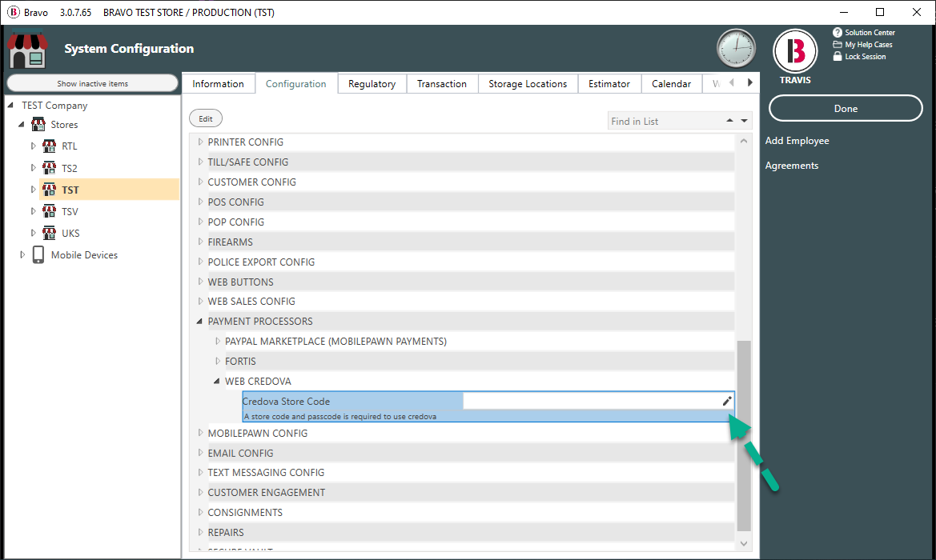Image resolution: width=936 pixels, height=560 pixels.
Task: Click the Credova Store Code input field
Action: pyautogui.click(x=589, y=402)
